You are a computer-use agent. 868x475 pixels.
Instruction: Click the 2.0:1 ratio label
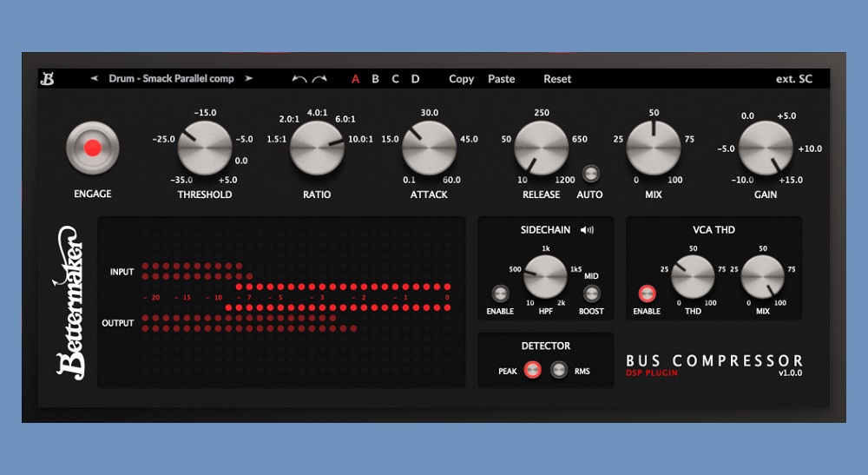point(289,119)
